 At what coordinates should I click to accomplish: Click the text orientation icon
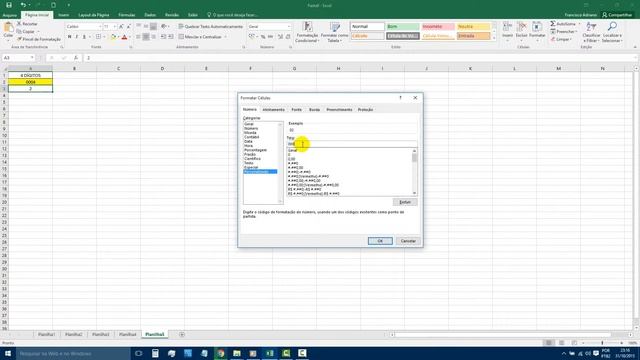click(164, 27)
